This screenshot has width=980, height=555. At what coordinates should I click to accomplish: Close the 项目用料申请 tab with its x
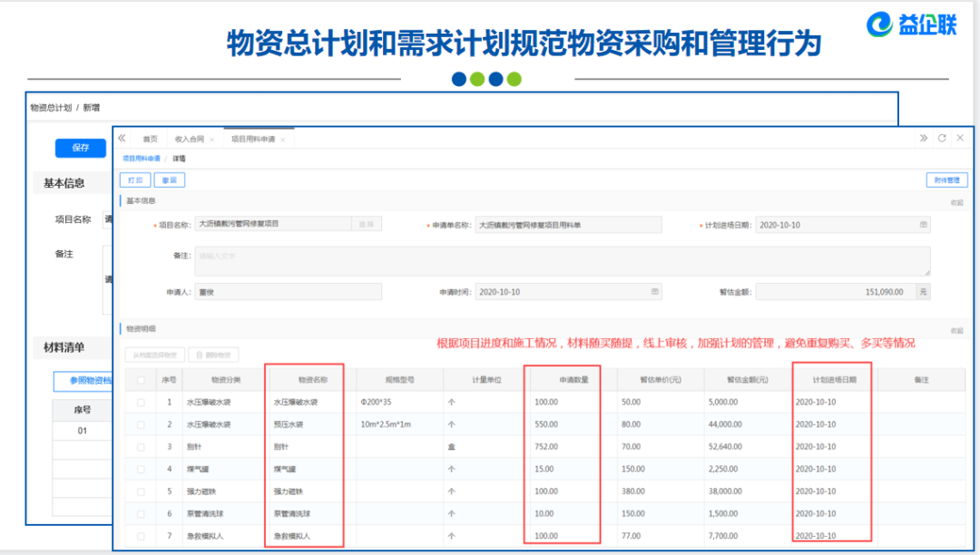click(x=282, y=140)
